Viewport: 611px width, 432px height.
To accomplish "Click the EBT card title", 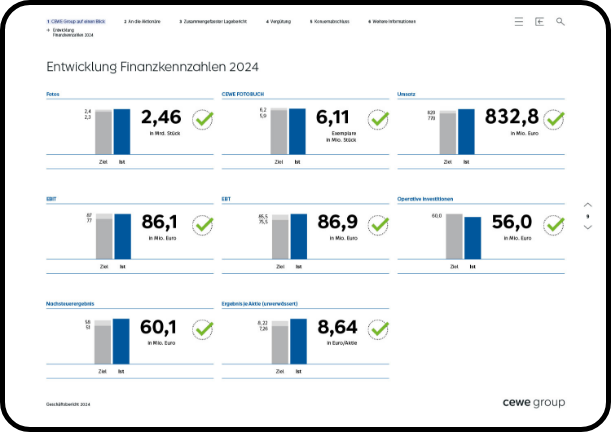I will click(226, 199).
